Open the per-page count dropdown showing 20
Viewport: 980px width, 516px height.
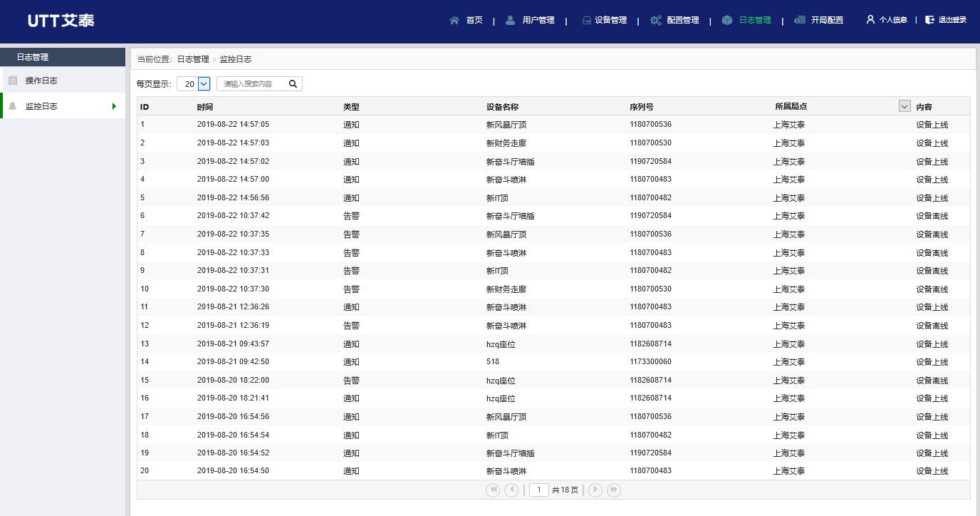(193, 83)
